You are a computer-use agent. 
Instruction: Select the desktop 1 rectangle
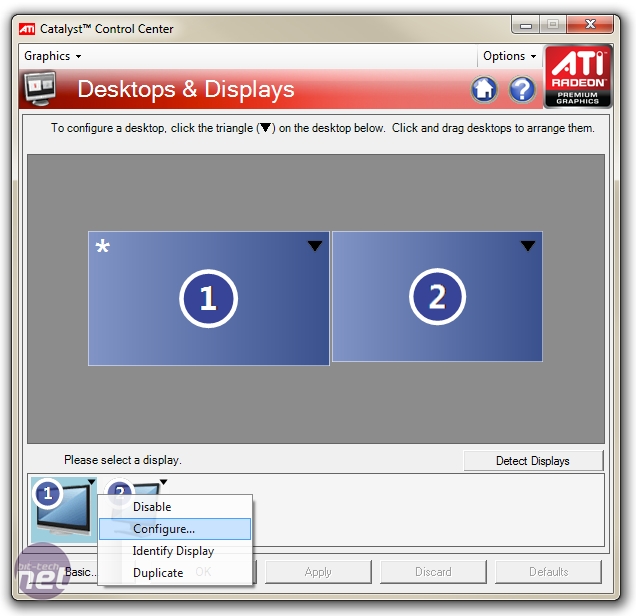click(208, 298)
